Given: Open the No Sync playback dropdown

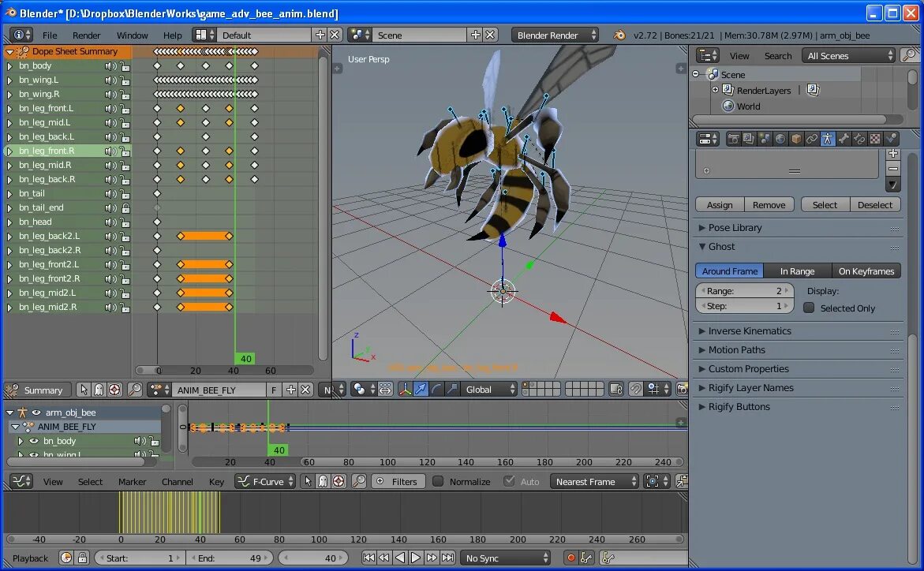Looking at the screenshot, I should point(505,558).
